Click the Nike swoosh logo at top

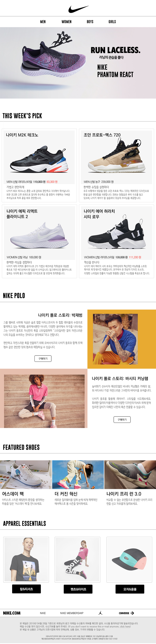[x=78, y=9]
